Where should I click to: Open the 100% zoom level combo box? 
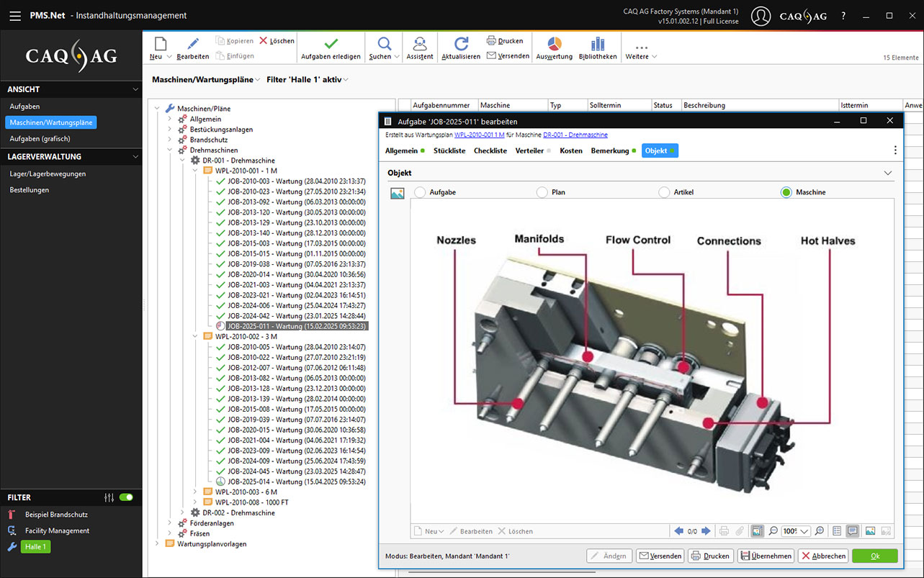(x=796, y=530)
